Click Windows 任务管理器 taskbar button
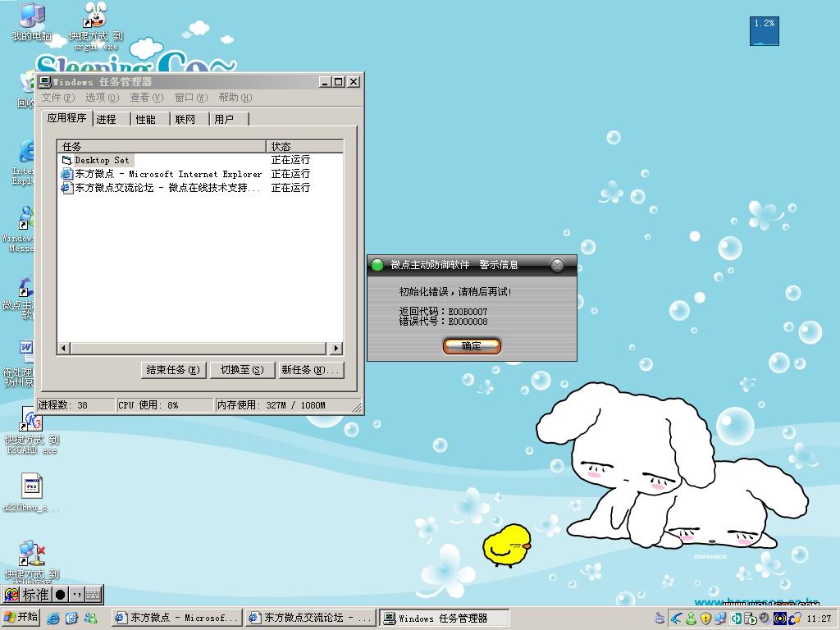Viewport: 840px width, 630px height. point(444,618)
